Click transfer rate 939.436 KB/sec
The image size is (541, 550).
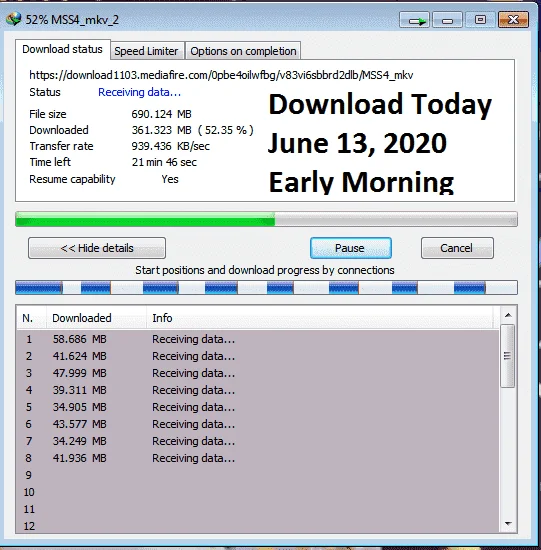coord(171,146)
